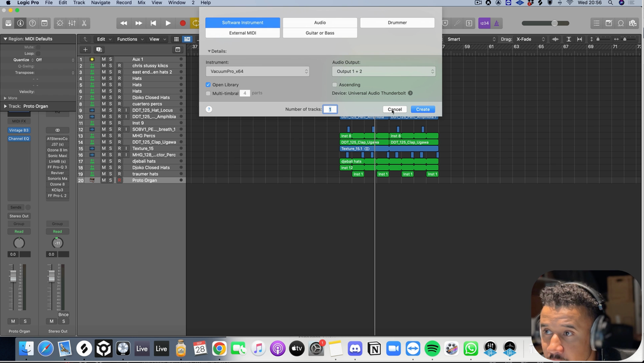Open the Navigate menu
Screen dimensions: 644x363
click(x=100, y=3)
